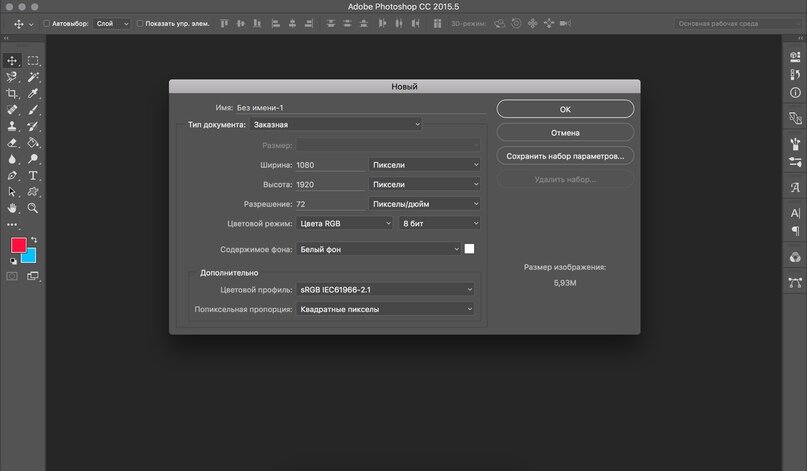Image resolution: width=807 pixels, height=471 pixels.
Task: Open the Info panel icon on right dock
Action: (795, 93)
